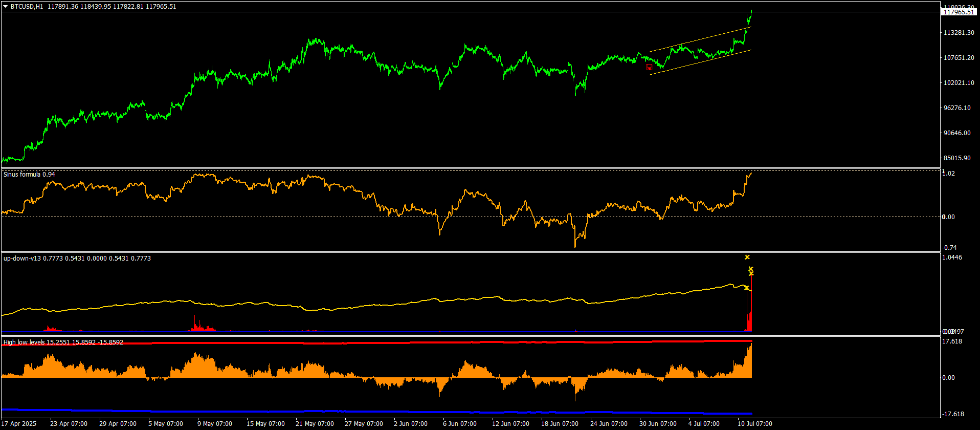
Task: Click the 5 May 07:00 time label
Action: pyautogui.click(x=166, y=424)
